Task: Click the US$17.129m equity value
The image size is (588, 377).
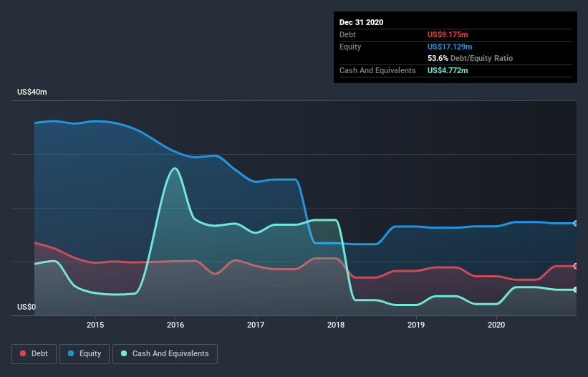Action: (450, 47)
